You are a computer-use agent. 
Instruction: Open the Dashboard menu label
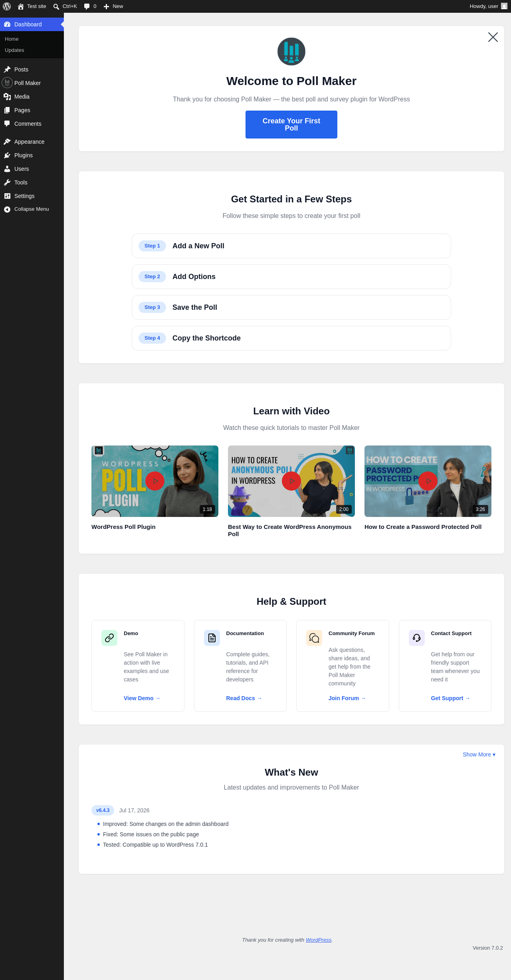click(28, 24)
